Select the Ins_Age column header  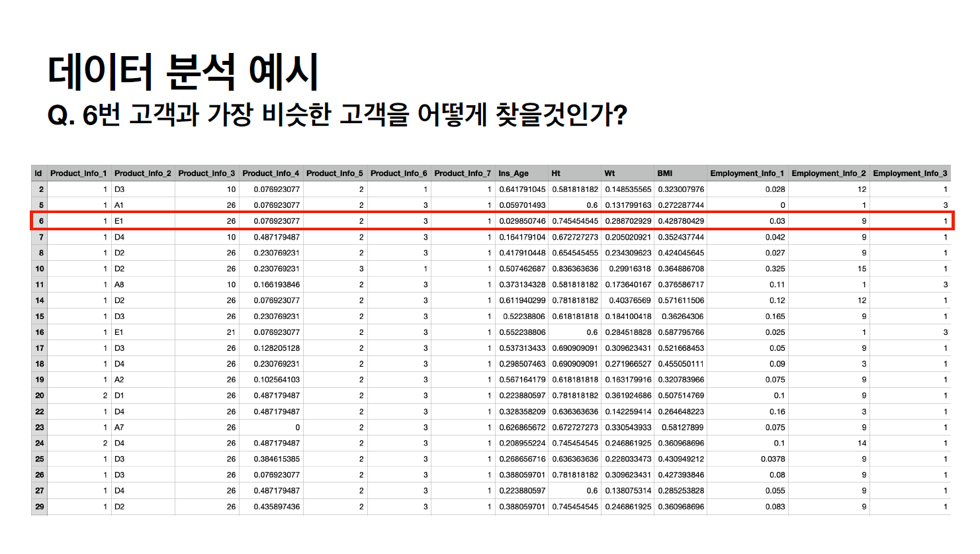point(521,173)
